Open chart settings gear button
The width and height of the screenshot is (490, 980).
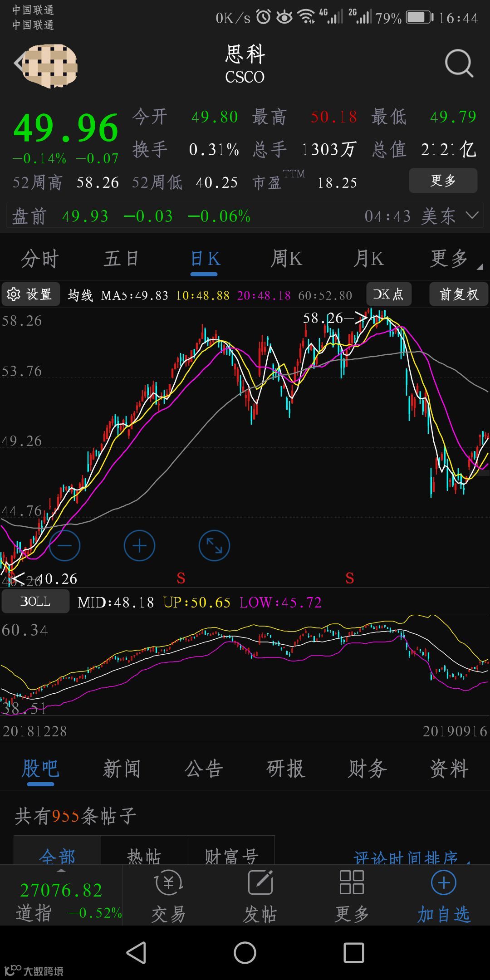tap(30, 294)
